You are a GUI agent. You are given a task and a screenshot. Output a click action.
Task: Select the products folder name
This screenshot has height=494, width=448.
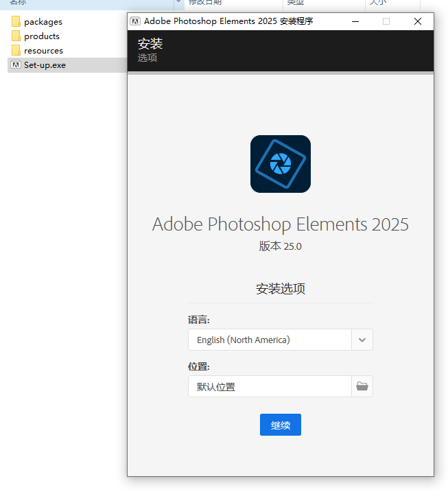(42, 36)
